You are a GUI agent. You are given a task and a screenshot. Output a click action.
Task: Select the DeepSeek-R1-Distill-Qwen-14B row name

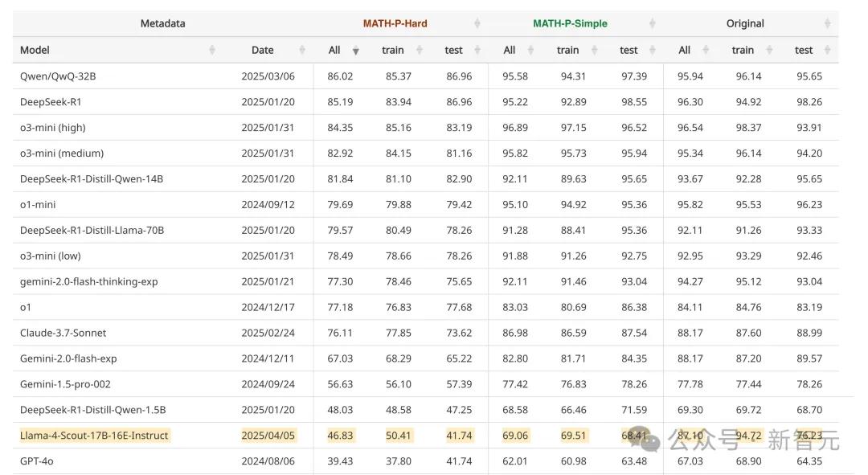click(x=92, y=179)
